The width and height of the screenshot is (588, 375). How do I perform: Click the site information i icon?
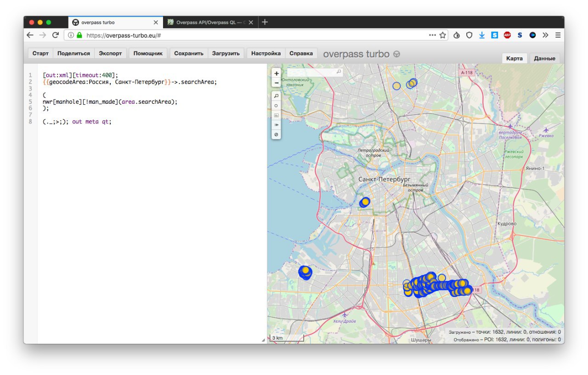(71, 35)
